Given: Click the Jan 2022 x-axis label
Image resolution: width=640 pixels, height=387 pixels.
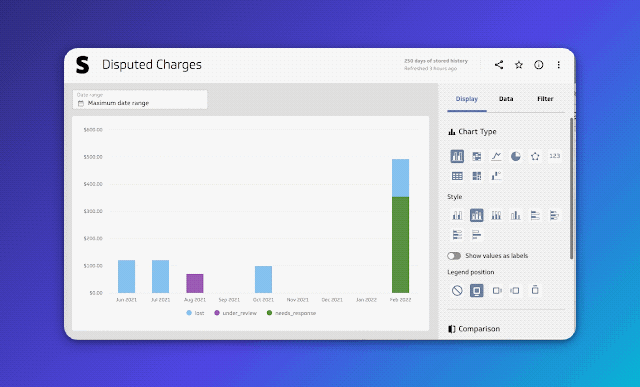Looking at the screenshot, I should [366, 300].
